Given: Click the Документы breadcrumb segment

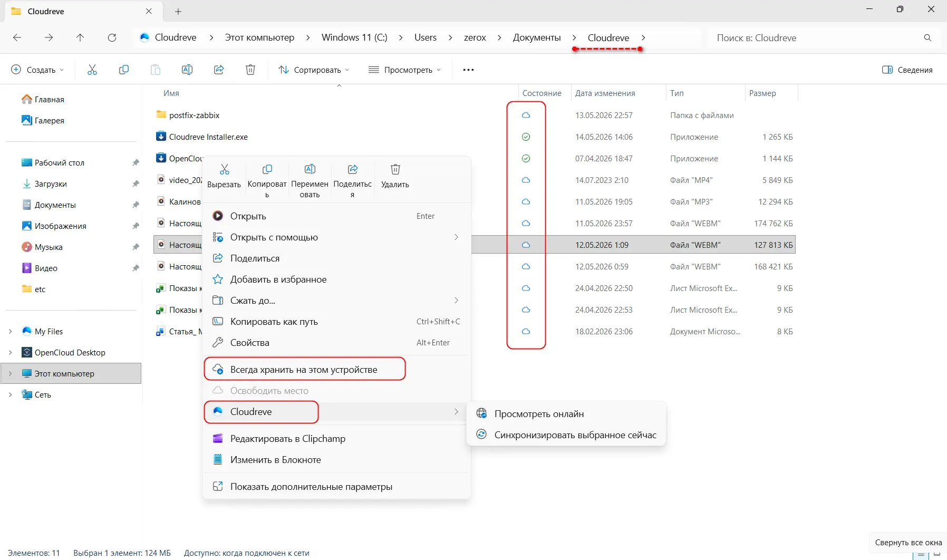Looking at the screenshot, I should [x=537, y=37].
